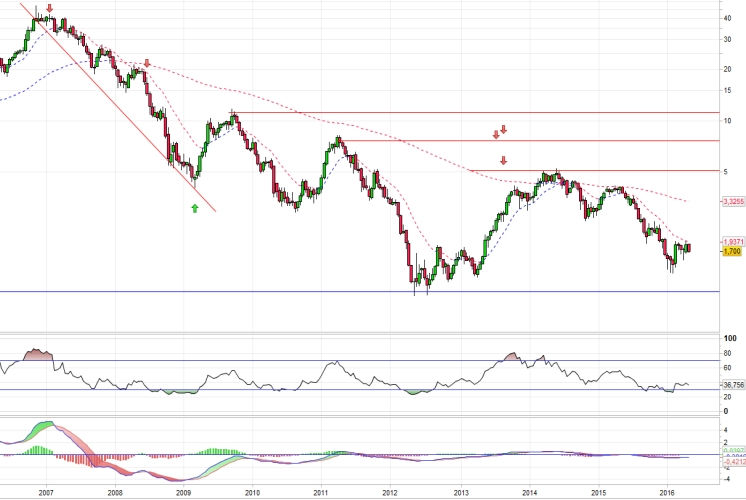Select the 2009 year marker on the time axis
Screen dimensions: 746x500
click(x=184, y=493)
